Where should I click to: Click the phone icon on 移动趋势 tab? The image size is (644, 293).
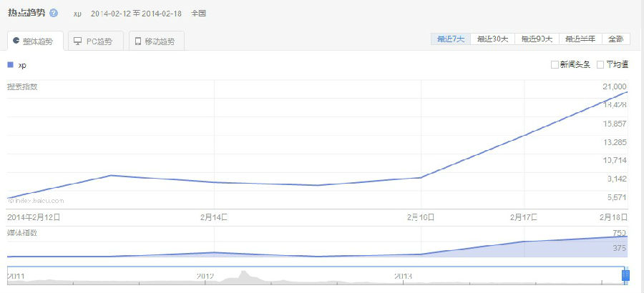137,41
